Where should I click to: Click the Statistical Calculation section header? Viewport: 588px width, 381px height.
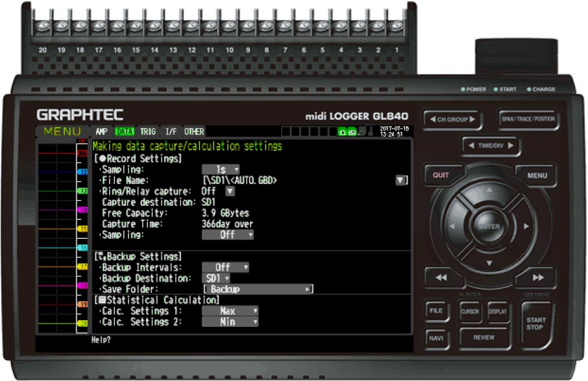(x=157, y=300)
